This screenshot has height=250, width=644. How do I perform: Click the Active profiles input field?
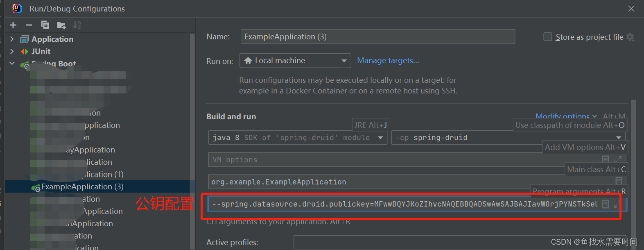coord(460,242)
